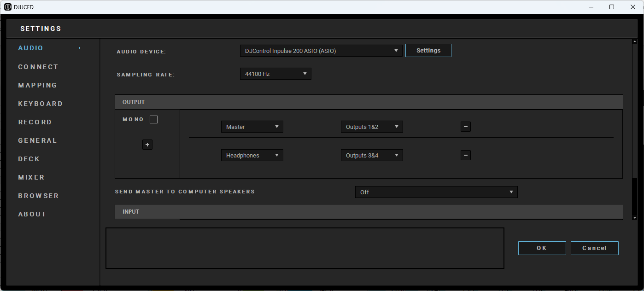Open the Record settings section

(35, 122)
